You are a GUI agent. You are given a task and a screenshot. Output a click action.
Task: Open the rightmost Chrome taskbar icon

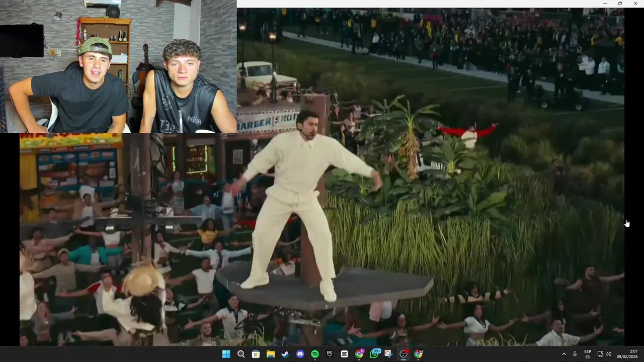(418, 354)
